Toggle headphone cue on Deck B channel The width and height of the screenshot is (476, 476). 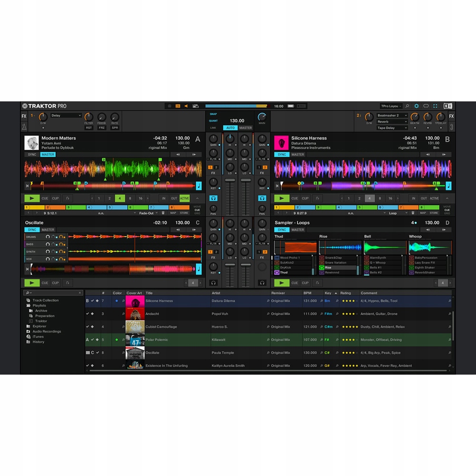pos(262,198)
